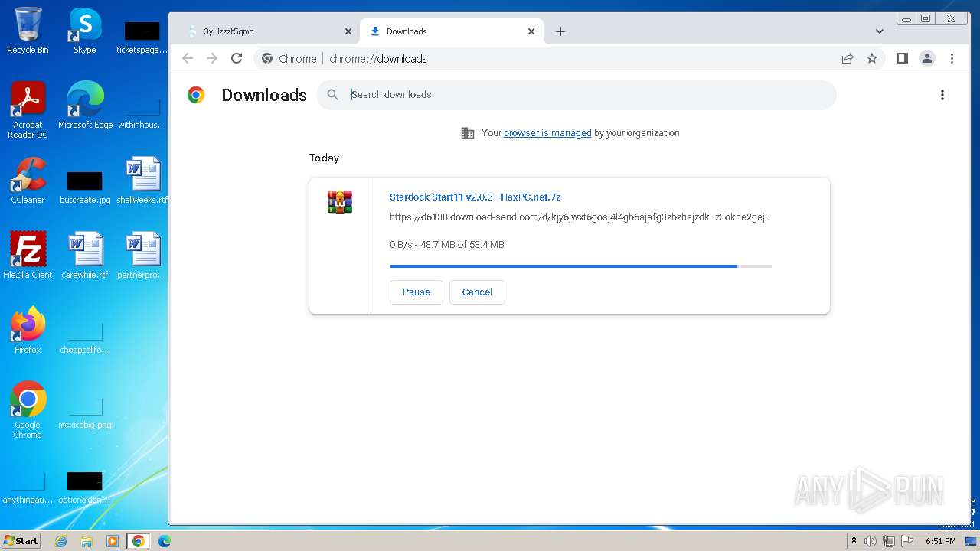Image resolution: width=980 pixels, height=551 pixels.
Task: Launch CCleaner from the desktop
Action: click(x=28, y=180)
